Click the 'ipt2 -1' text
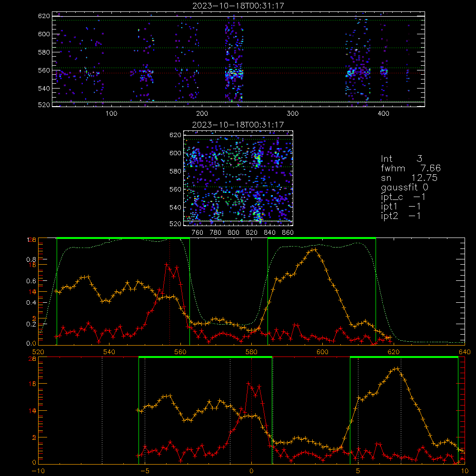 click(400, 216)
